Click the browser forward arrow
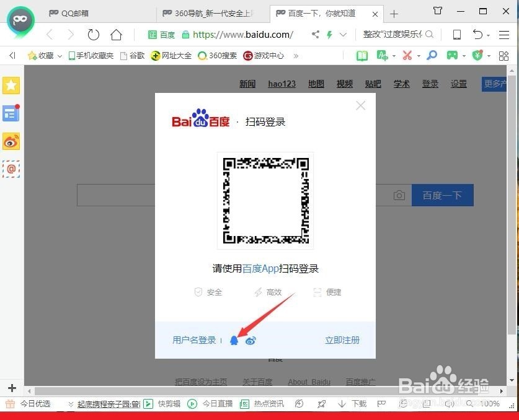 tap(71, 35)
